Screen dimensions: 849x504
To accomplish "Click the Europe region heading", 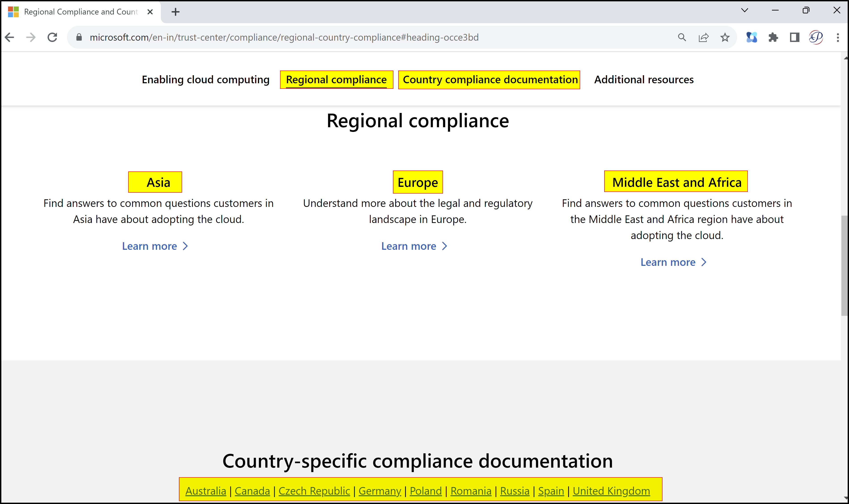I will tap(418, 182).
